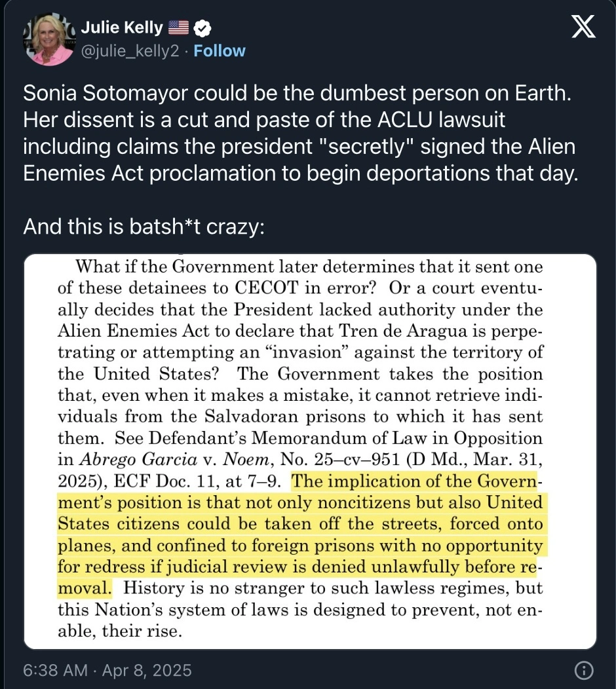Click the info icon beside the timestamp
The height and width of the screenshot is (689, 616).
point(583,671)
